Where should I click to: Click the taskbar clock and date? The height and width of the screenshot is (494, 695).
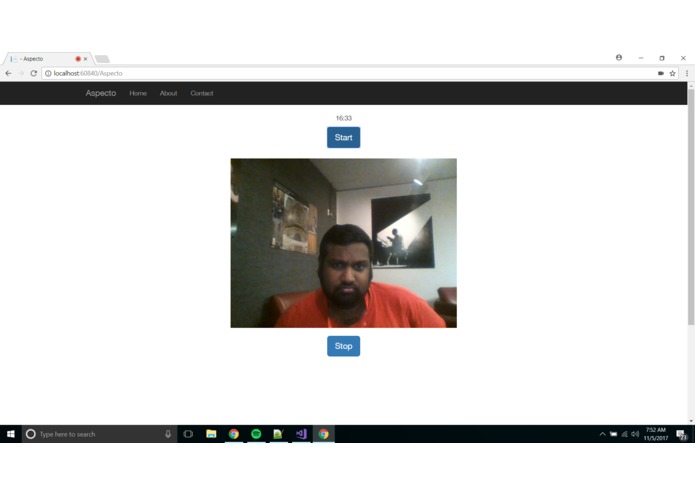click(x=656, y=434)
